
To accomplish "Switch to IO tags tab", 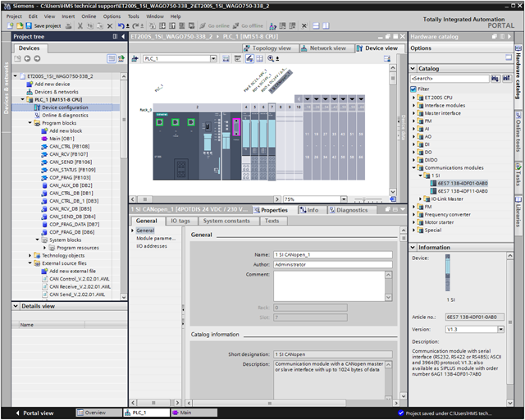I will point(180,221).
